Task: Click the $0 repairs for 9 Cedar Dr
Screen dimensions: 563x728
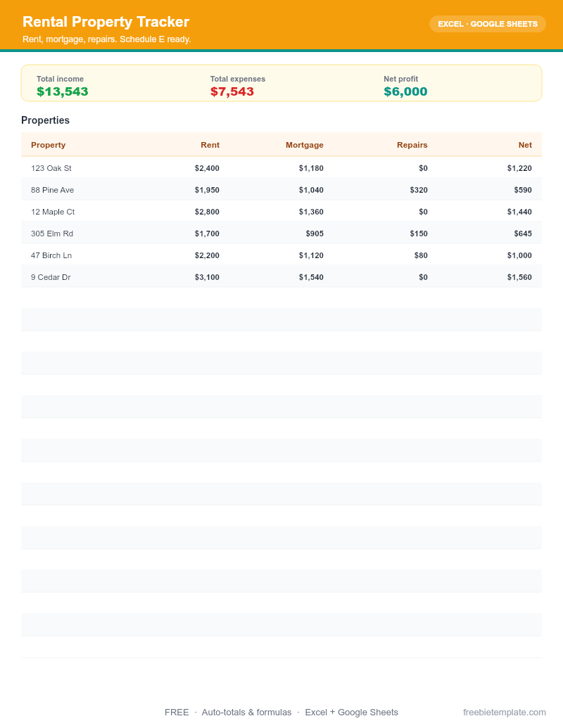Action: pos(423,277)
